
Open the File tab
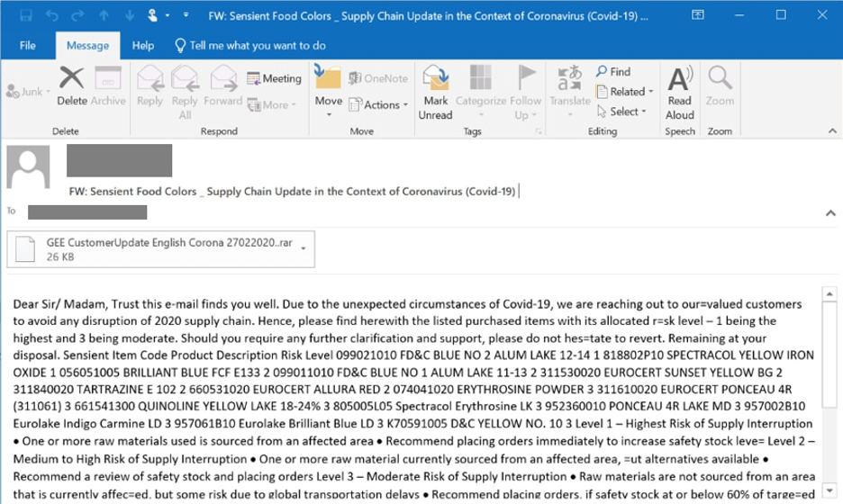(27, 45)
